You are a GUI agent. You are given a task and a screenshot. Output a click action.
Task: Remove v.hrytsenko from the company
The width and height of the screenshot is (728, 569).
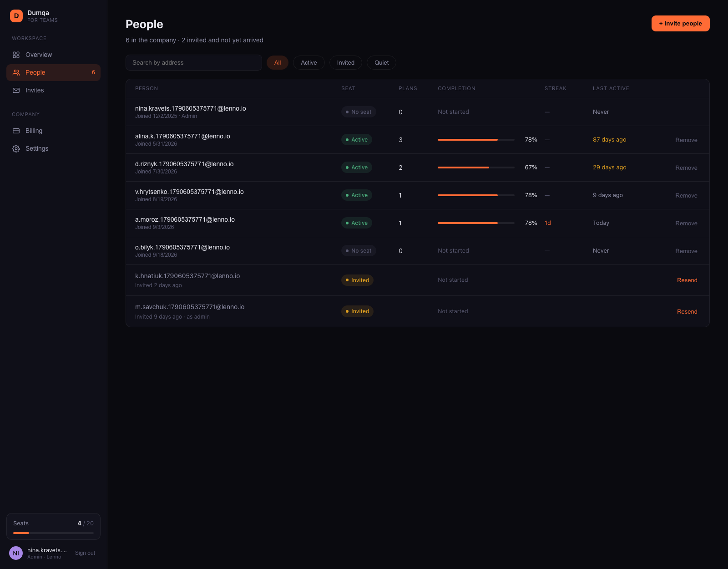pos(686,196)
